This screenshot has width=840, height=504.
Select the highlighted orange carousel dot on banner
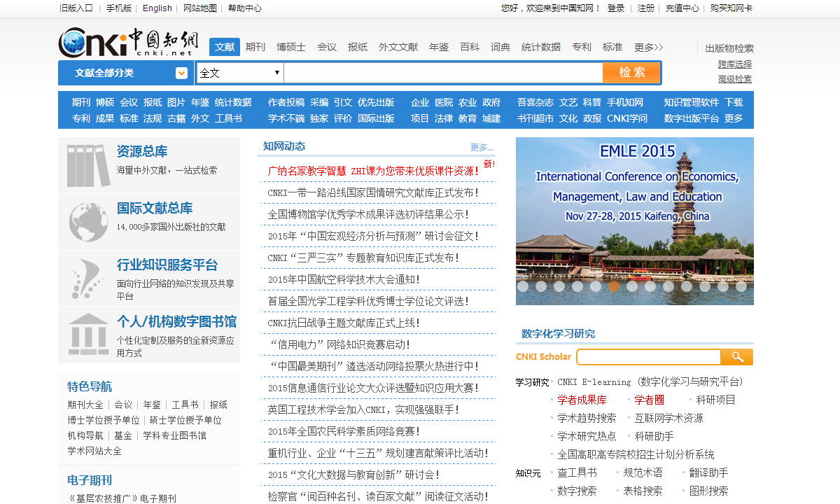pyautogui.click(x=614, y=286)
